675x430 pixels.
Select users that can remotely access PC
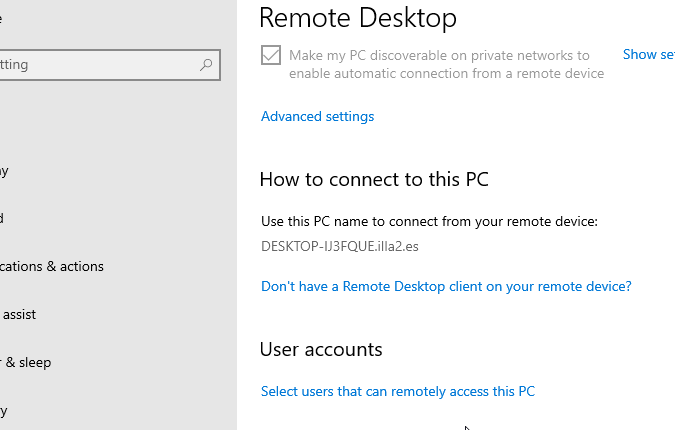[397, 391]
